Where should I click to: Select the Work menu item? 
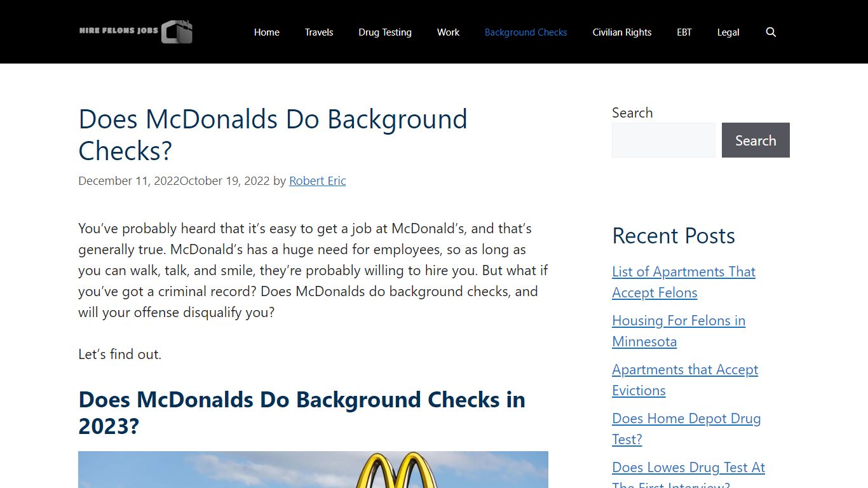coord(448,32)
